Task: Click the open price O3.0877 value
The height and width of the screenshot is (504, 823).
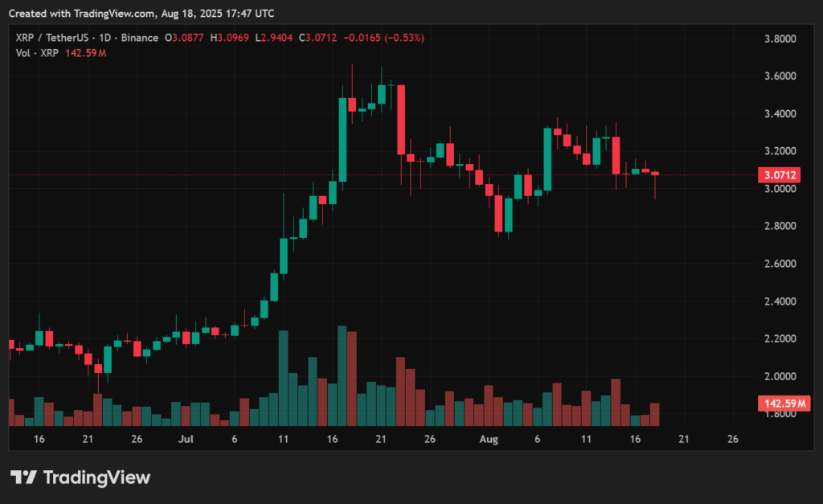Action: pos(182,37)
